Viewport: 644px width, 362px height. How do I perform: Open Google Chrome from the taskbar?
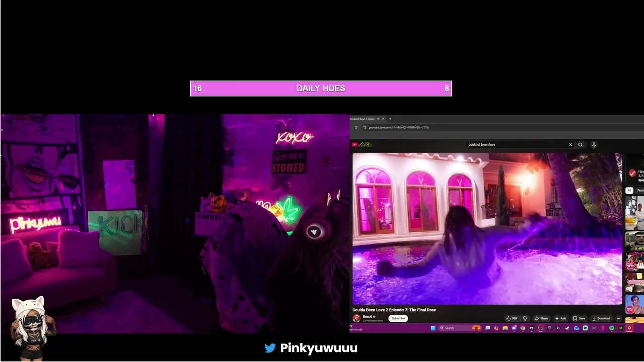[523, 328]
